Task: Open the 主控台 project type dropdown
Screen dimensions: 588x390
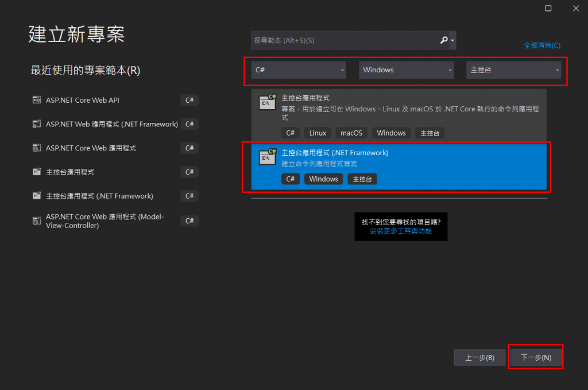Action: (513, 69)
